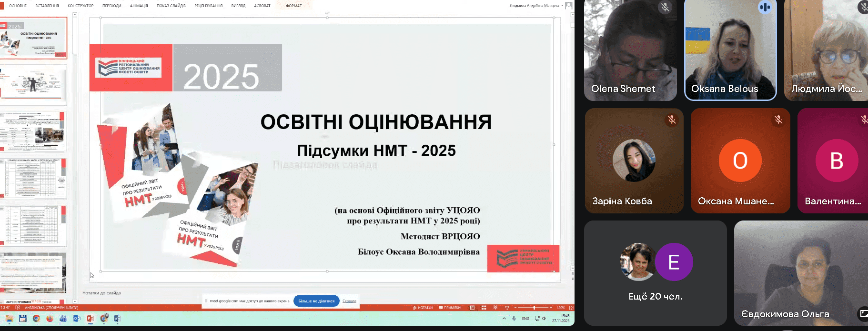Viewport: 868px width, 331px height.
Task: Click zoom in plus button
Action: (x=551, y=308)
